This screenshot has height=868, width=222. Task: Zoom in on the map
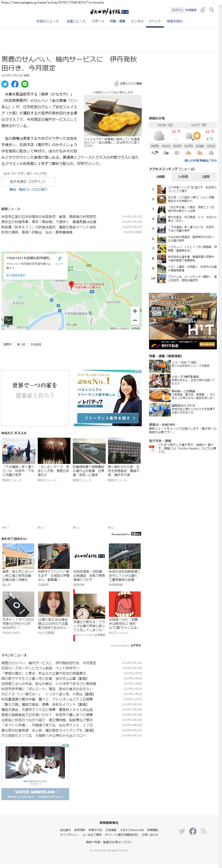tap(135, 311)
